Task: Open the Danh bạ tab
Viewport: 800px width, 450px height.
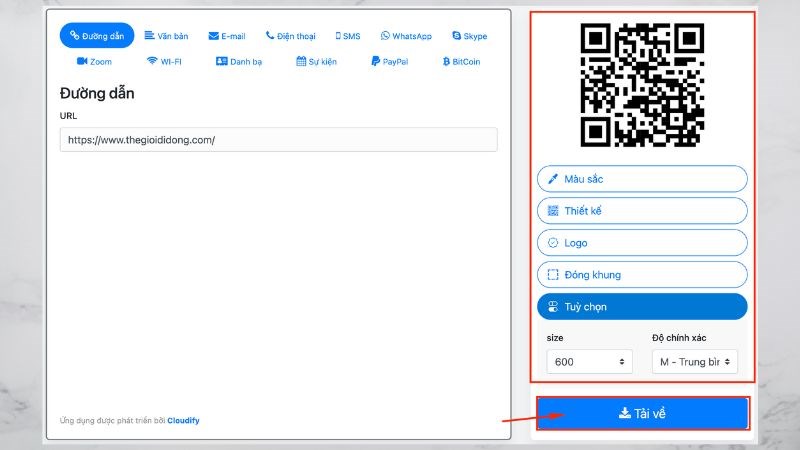Action: point(239,61)
